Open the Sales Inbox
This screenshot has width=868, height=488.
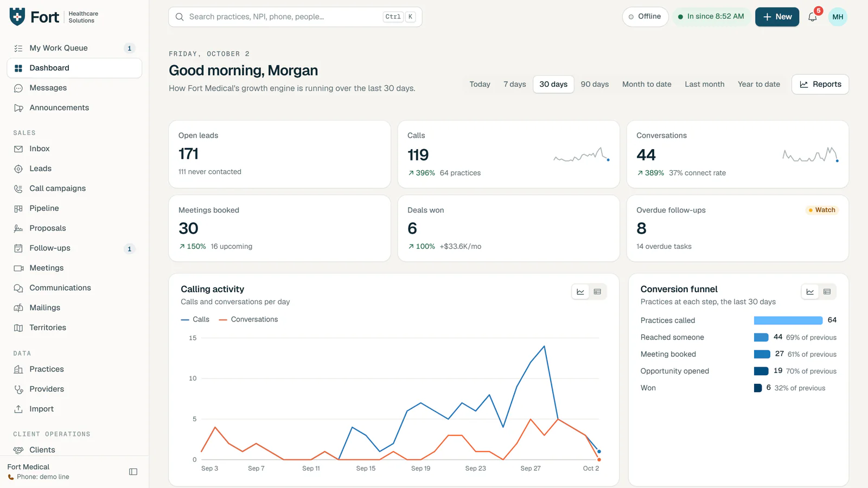click(x=74, y=149)
